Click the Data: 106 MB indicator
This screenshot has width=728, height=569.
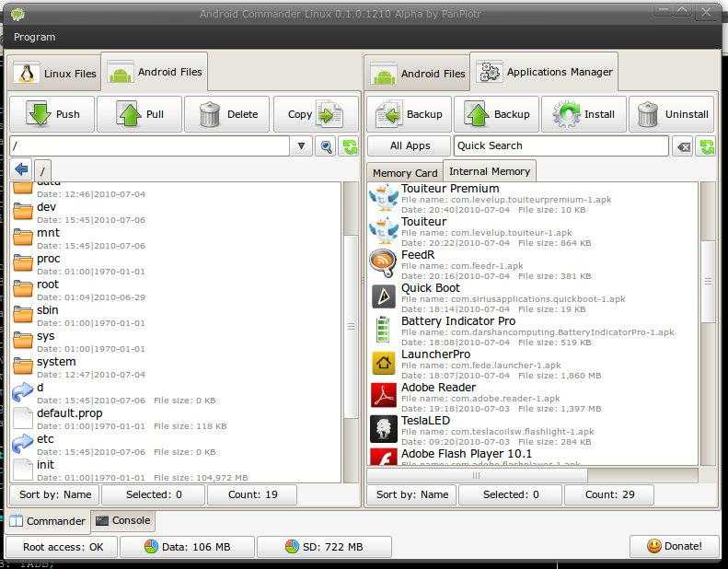pos(188,547)
